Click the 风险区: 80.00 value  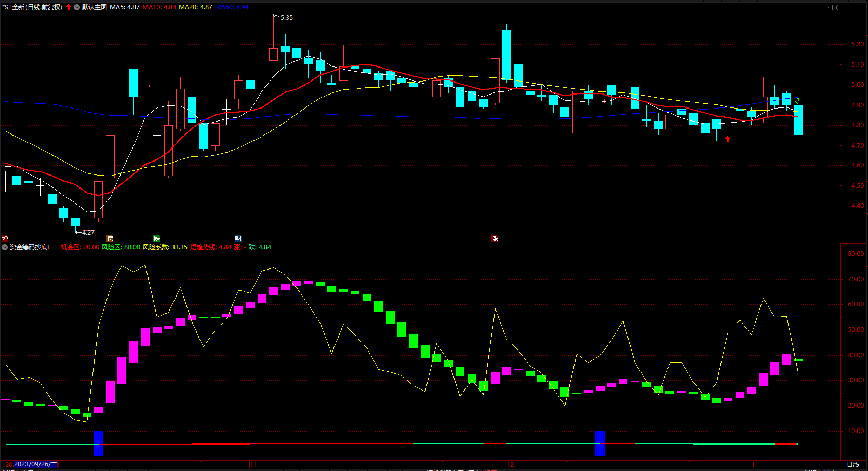coord(121,247)
